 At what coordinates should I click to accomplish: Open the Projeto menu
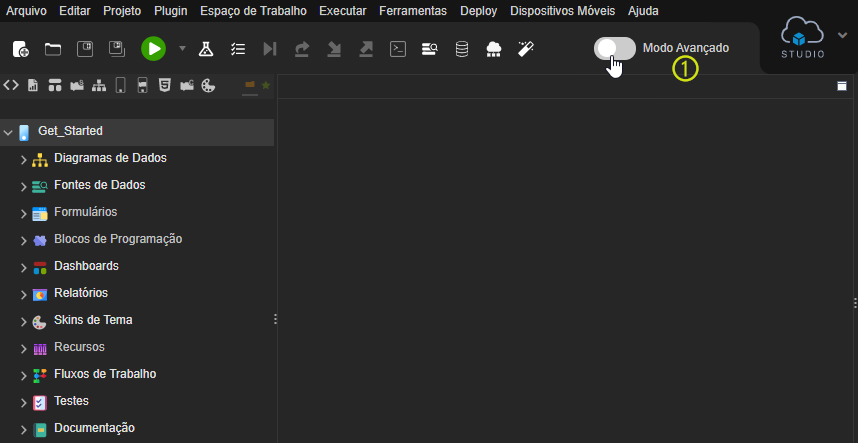[122, 11]
